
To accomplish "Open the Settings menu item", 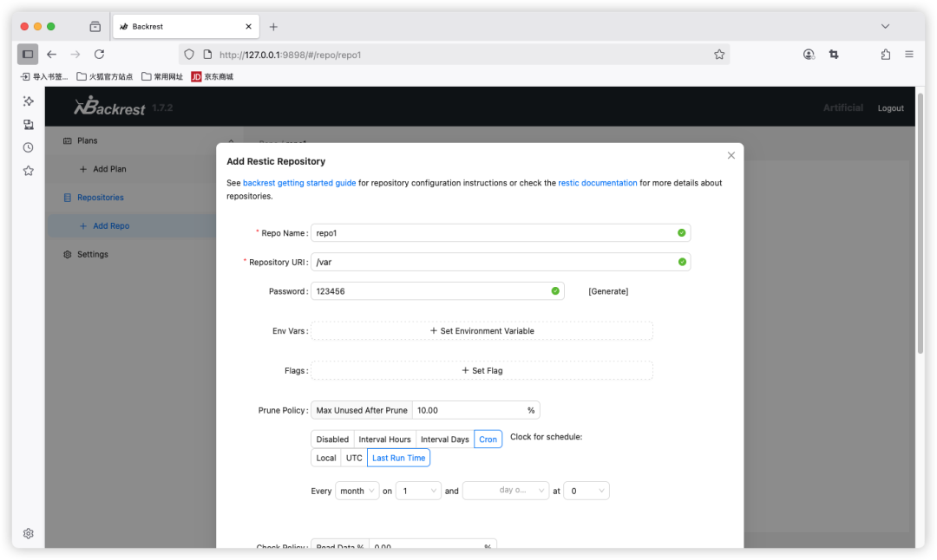I will [93, 254].
